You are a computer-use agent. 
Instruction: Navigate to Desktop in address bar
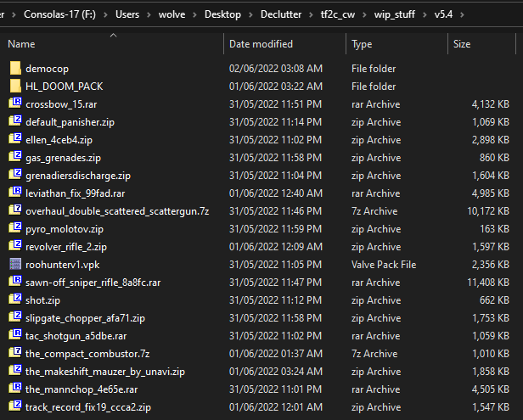(222, 14)
